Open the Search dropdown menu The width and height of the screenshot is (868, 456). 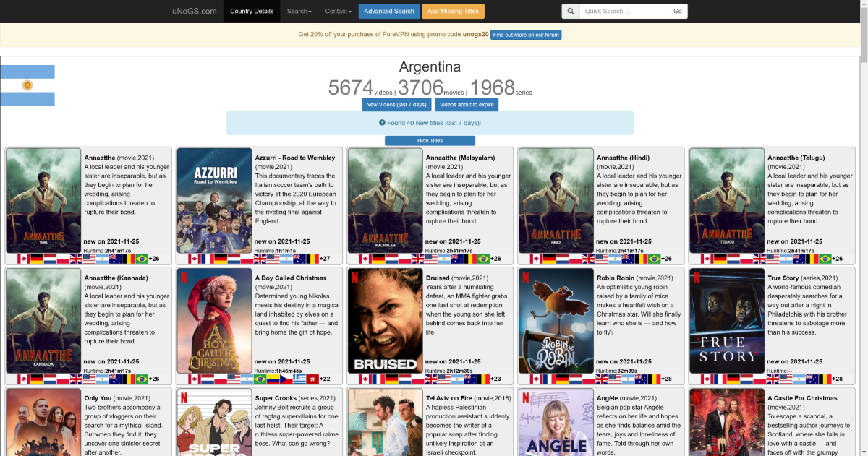299,11
